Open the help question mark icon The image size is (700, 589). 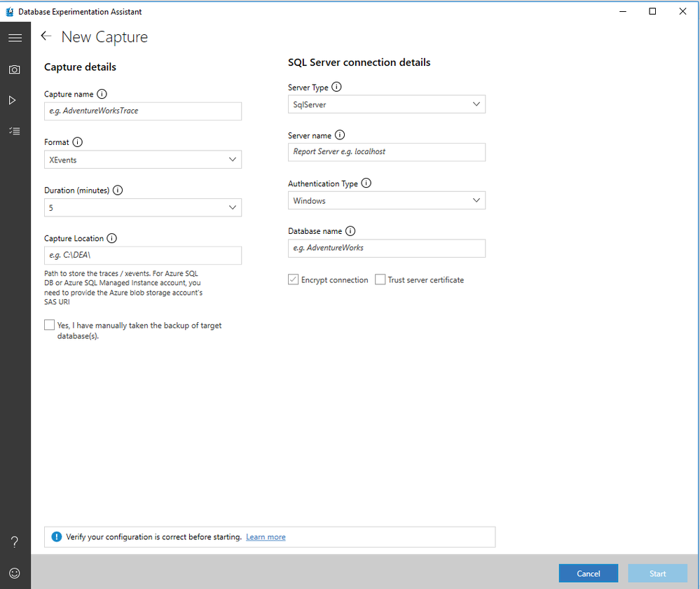click(15, 542)
